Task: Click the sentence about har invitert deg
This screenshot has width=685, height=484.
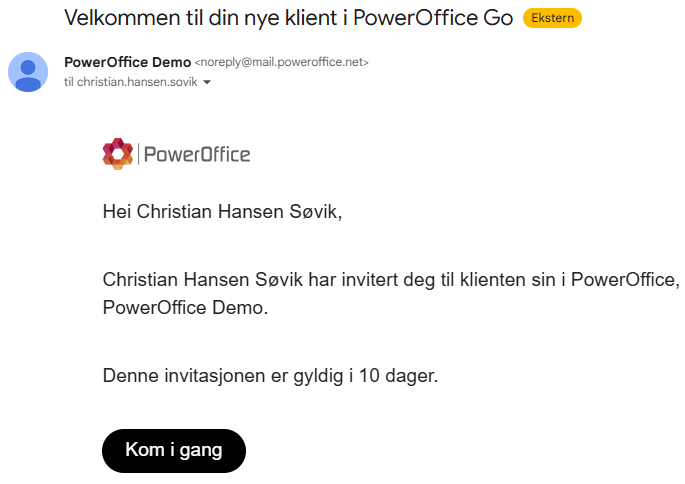Action: [x=391, y=280]
